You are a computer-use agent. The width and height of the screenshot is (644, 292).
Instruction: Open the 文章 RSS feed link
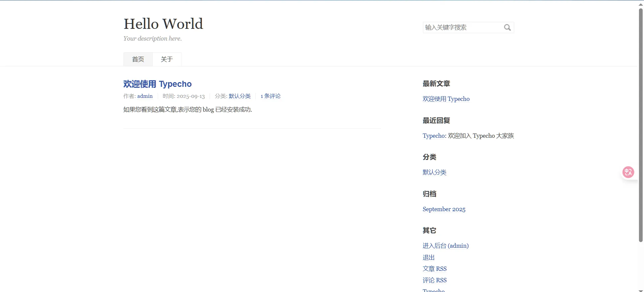click(x=435, y=269)
